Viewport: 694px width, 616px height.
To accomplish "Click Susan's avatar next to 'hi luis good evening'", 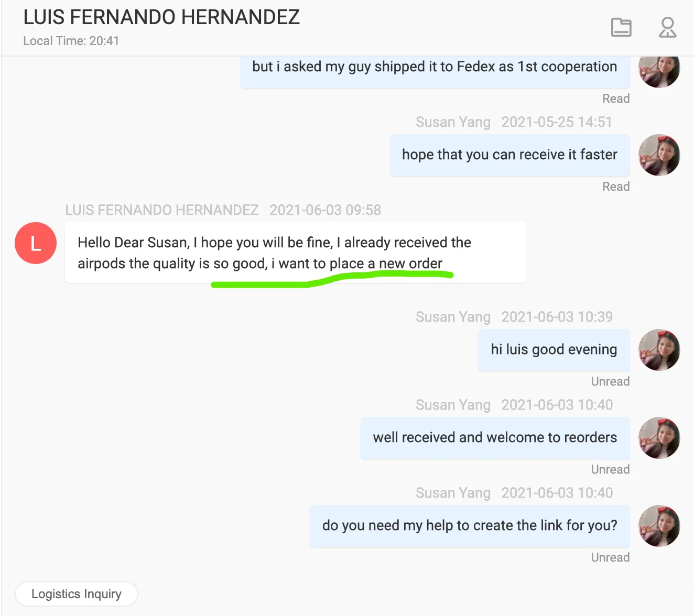I will coord(659,350).
